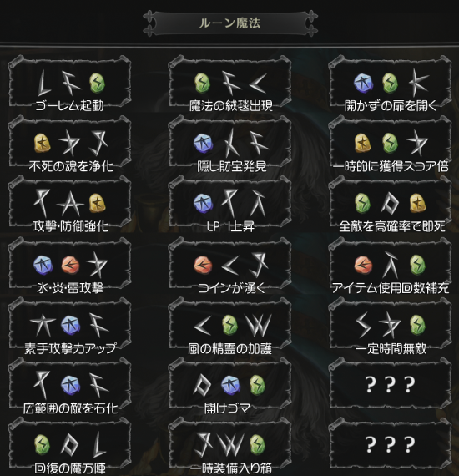The width and height of the screenshot is (459, 476).
Task: Click the green rune stone in 一時装備入り箱
Action: 257,445
